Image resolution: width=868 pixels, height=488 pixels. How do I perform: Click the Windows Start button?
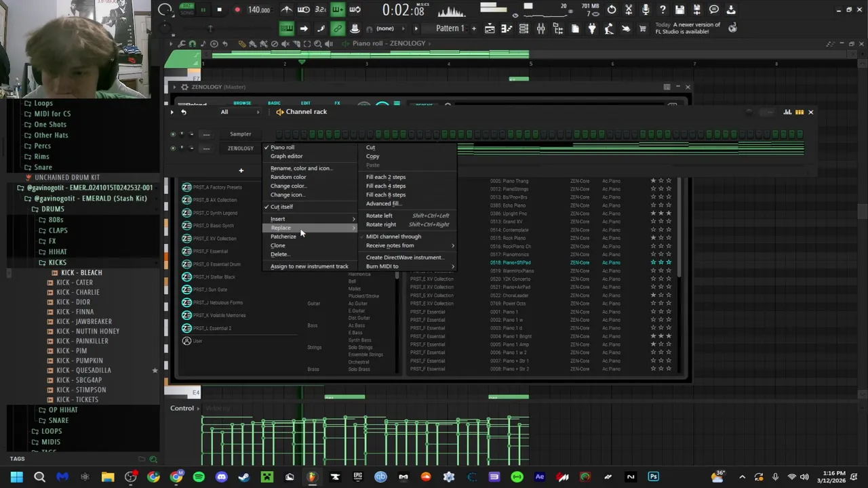point(16,477)
